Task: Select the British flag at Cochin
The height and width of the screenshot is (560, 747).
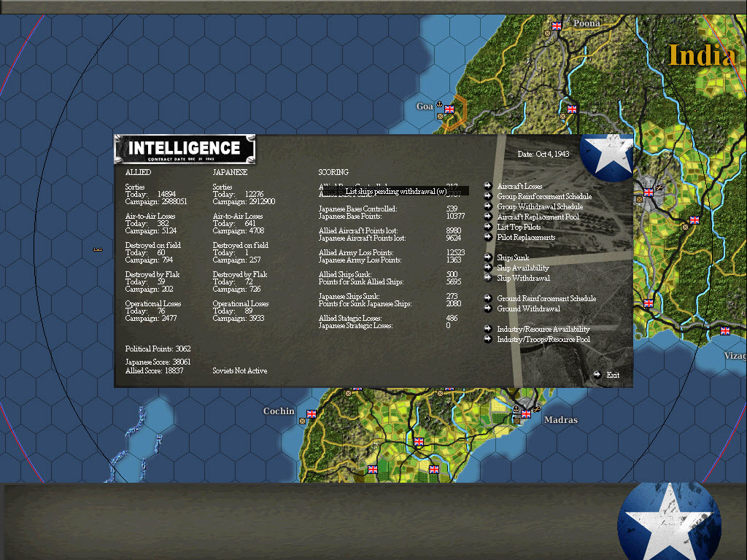Action: tap(311, 414)
